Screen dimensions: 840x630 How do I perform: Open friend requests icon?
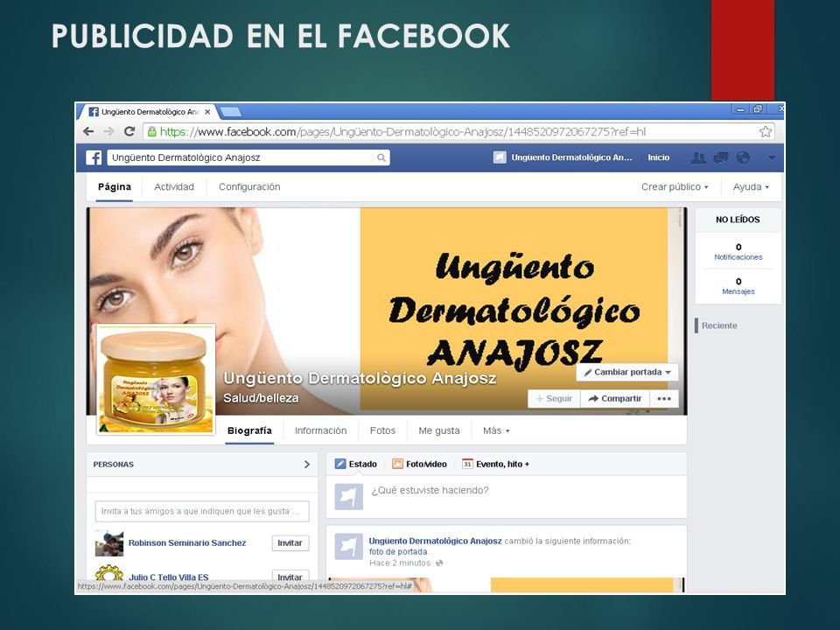(x=698, y=157)
